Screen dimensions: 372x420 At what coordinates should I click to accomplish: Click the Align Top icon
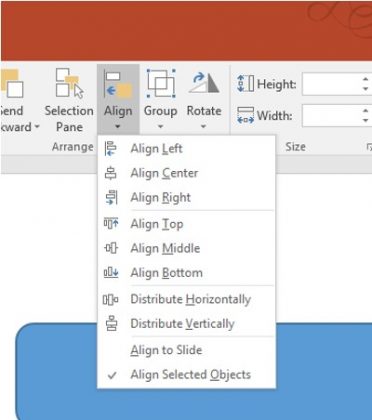point(111,223)
